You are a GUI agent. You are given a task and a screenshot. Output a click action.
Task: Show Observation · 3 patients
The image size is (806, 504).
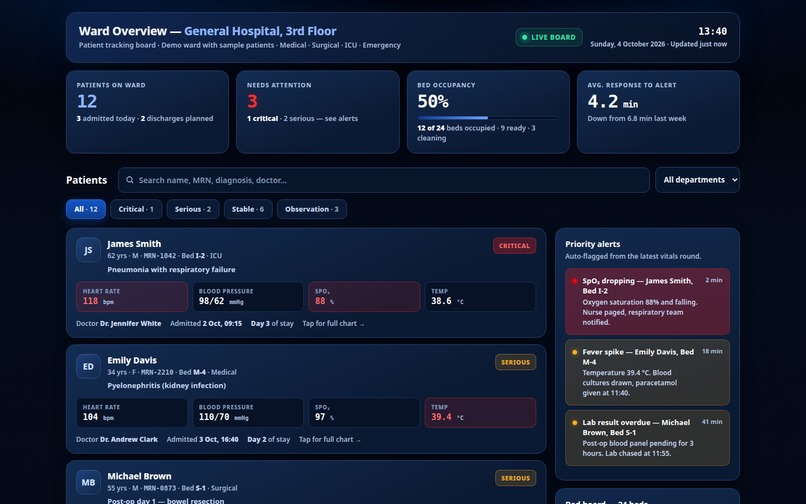(x=312, y=209)
